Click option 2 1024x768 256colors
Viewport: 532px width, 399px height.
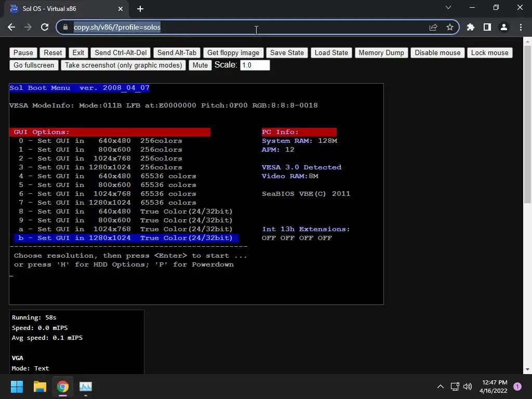click(100, 158)
